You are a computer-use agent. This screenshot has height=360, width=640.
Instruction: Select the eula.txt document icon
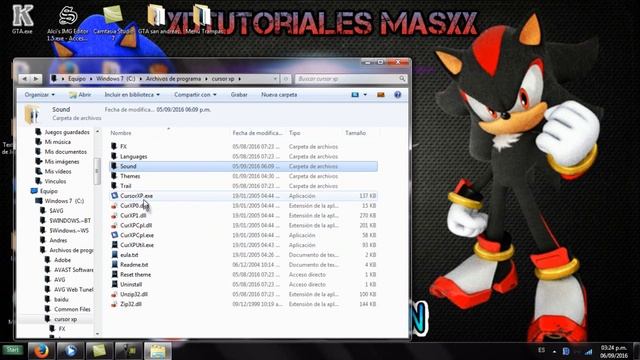(115, 255)
